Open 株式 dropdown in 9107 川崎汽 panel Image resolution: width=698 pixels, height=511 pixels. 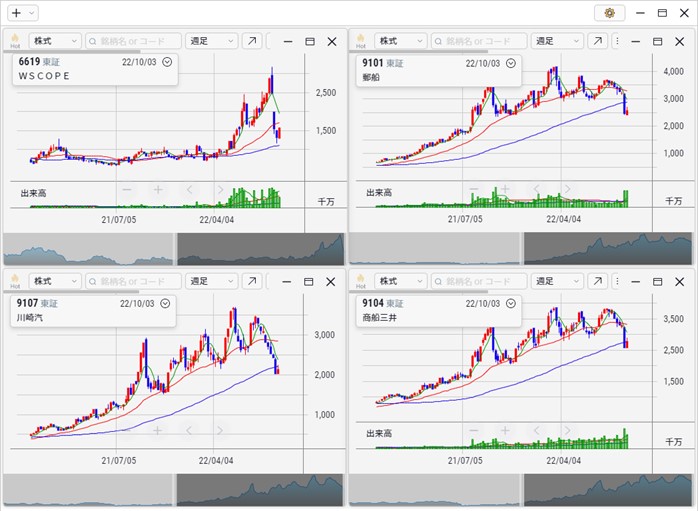tap(55, 281)
